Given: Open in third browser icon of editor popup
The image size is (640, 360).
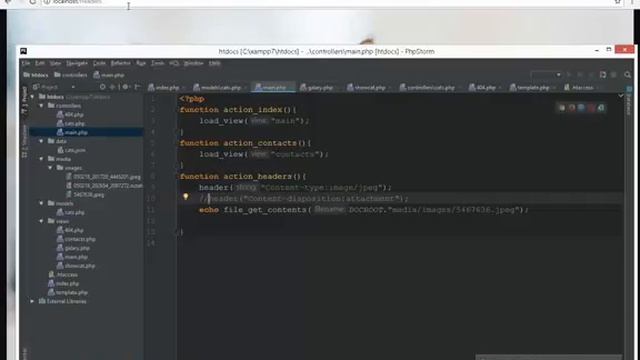Looking at the screenshot, I should coord(581,108).
